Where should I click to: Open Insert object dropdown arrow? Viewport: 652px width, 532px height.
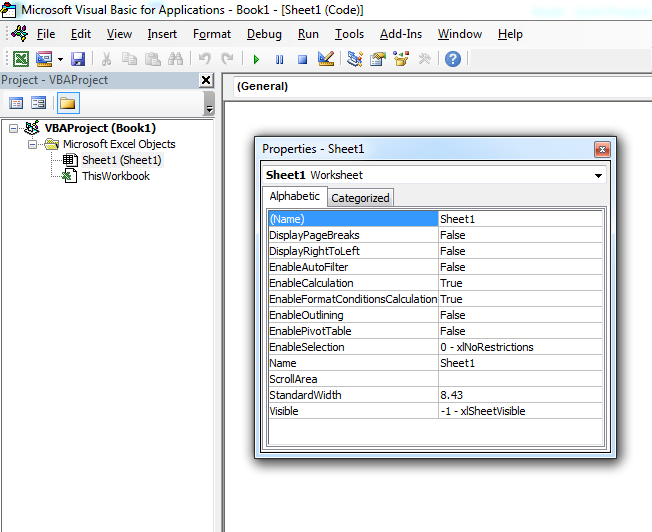coord(60,59)
